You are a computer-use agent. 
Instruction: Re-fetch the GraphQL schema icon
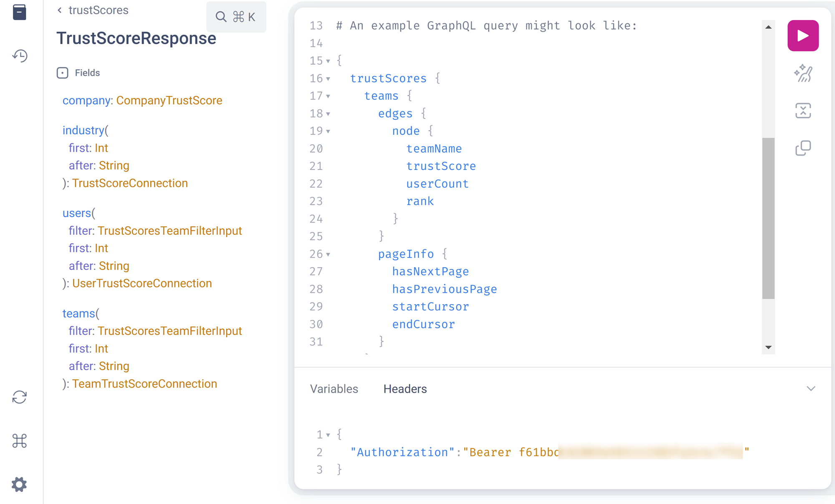[x=20, y=397]
